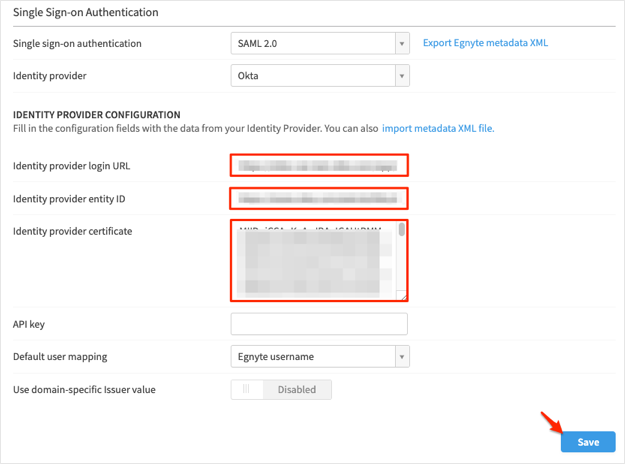Click the Single Sign-on Authentication heading
Viewport: 625px width, 464px height.
[85, 12]
